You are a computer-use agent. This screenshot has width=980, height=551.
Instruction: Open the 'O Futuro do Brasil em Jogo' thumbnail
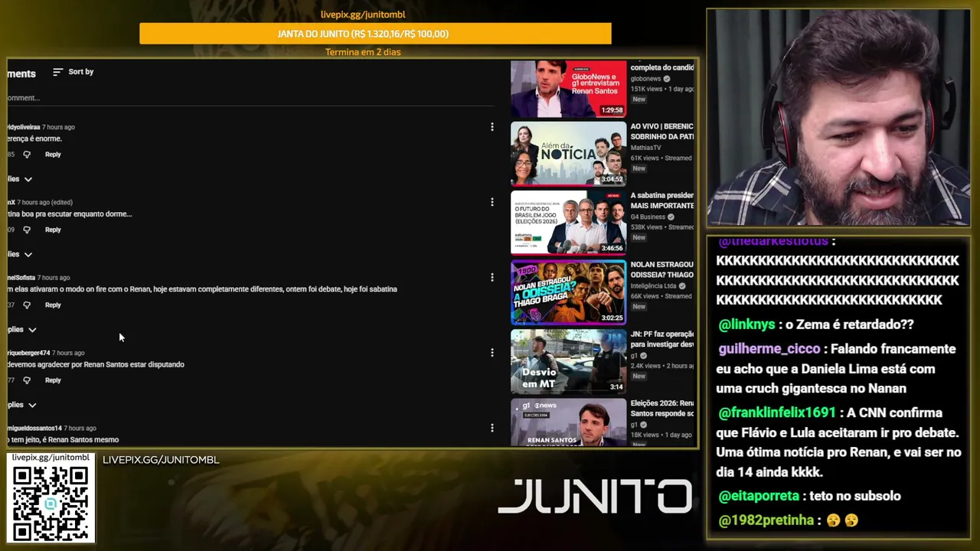(568, 223)
